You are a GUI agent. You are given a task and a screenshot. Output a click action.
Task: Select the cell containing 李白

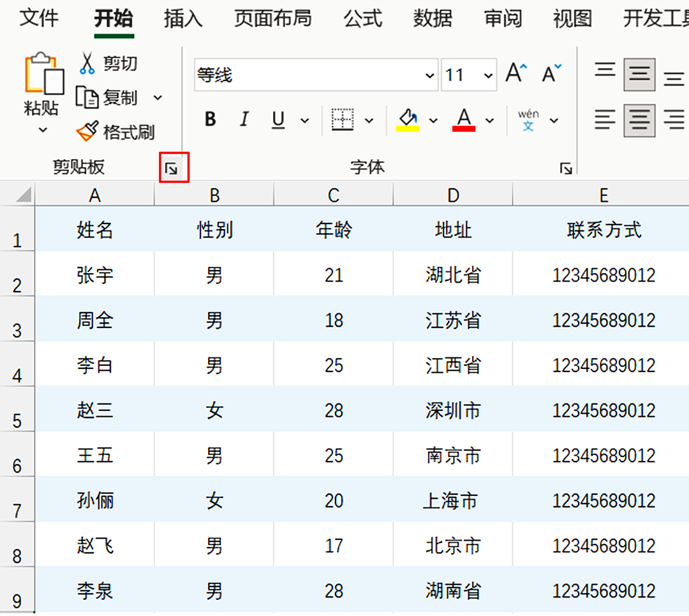(94, 364)
